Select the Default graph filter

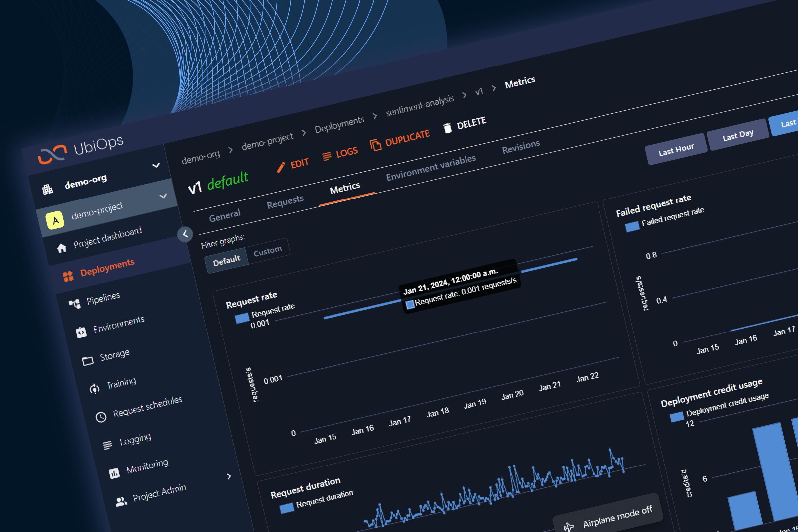point(226,261)
